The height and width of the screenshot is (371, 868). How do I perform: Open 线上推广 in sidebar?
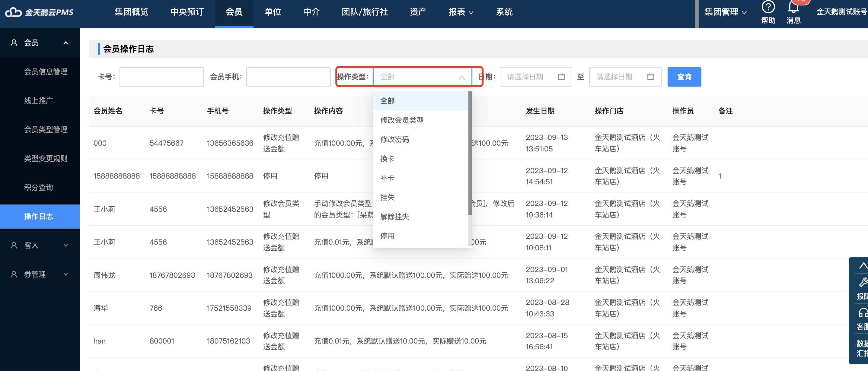coord(38,101)
